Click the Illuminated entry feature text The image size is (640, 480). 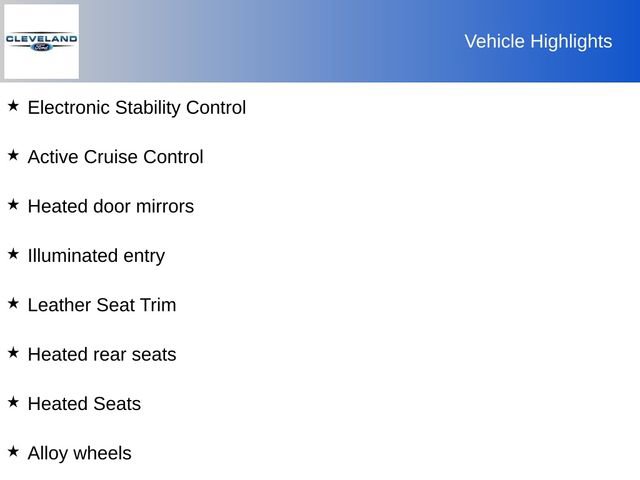[96, 255]
